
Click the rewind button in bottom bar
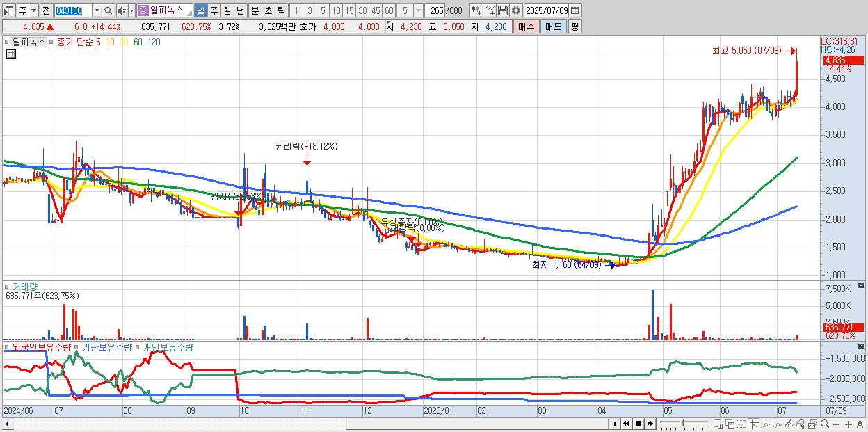click(x=626, y=424)
